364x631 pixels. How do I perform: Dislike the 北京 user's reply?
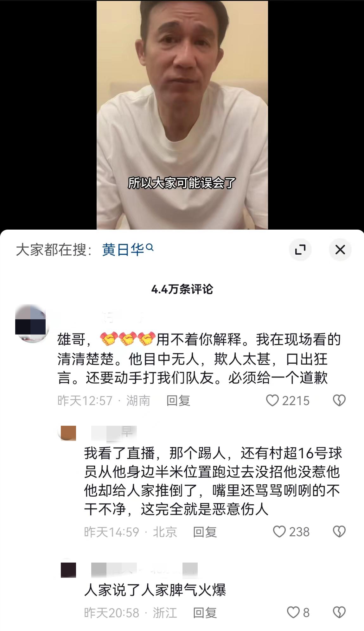point(339,532)
